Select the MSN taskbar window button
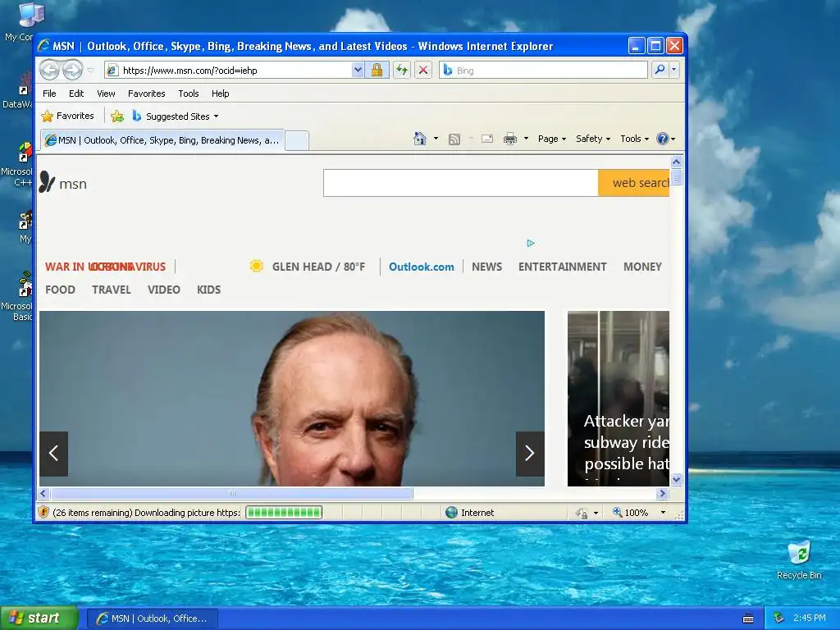Screen dimensions: 840x630 click(153, 619)
